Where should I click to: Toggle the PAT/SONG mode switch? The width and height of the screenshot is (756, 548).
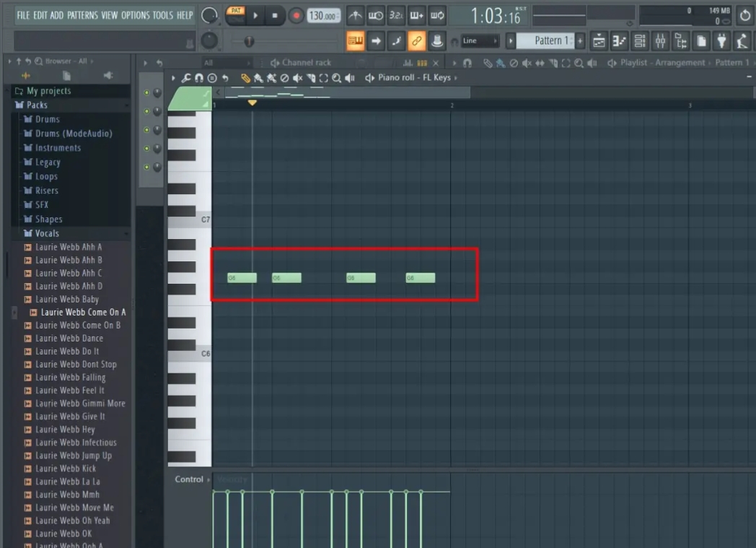coord(234,14)
